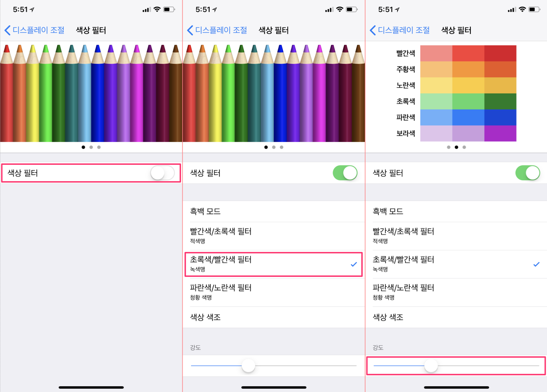547x392 pixels.
Task: Turn off 색상 필터 switch in right screen
Action: click(528, 173)
